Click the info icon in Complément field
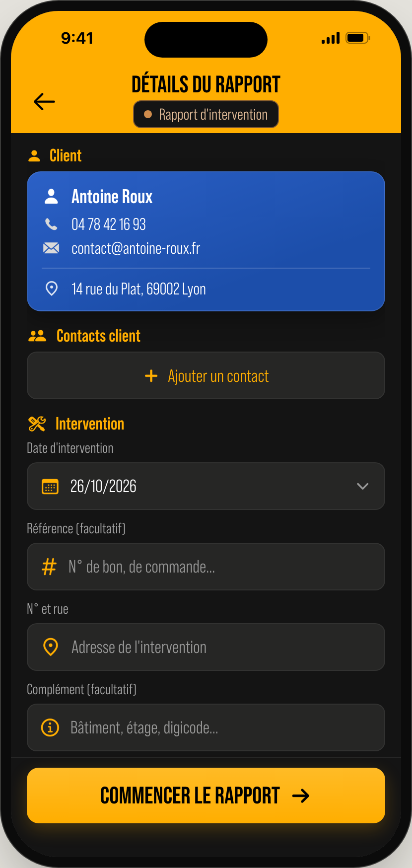The width and height of the screenshot is (412, 868). pos(50,727)
